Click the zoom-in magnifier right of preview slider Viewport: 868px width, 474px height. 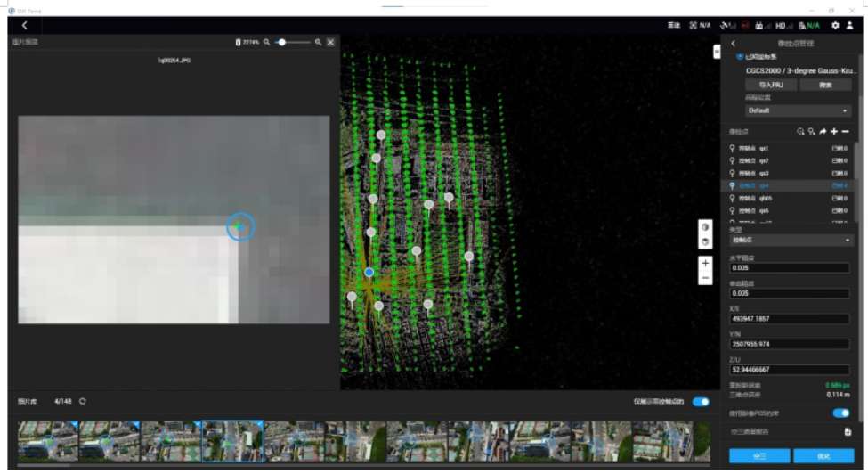click(318, 42)
